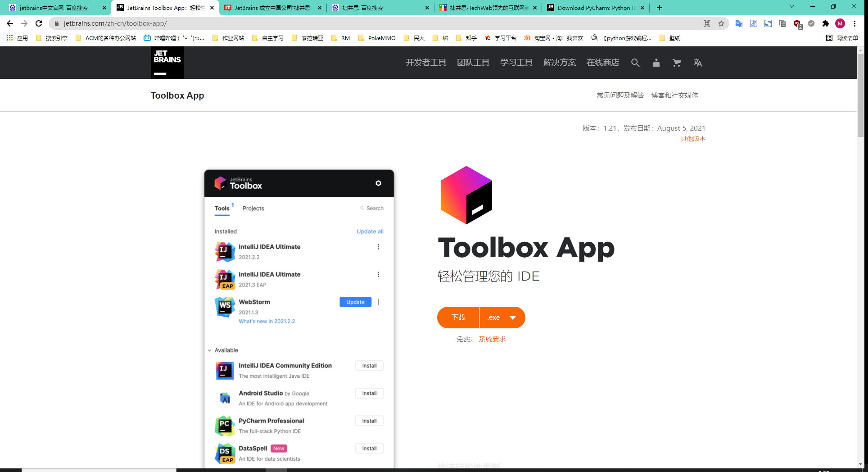Install PyCharm Professional

click(370, 421)
